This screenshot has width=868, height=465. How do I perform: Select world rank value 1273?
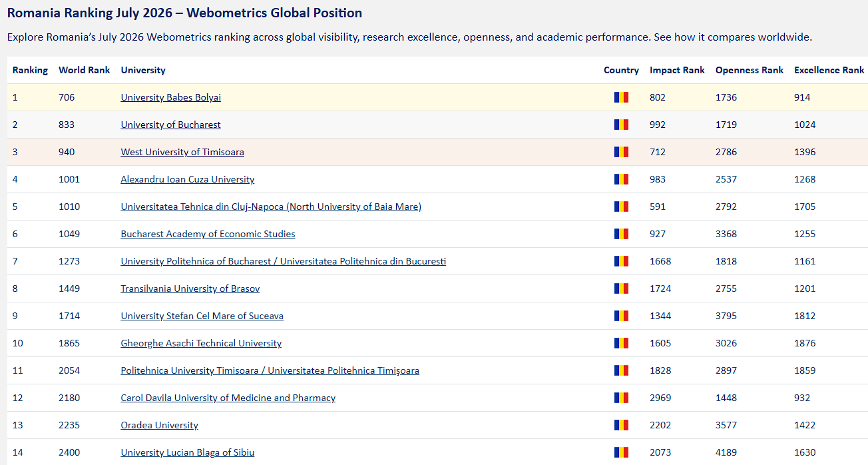tap(69, 261)
